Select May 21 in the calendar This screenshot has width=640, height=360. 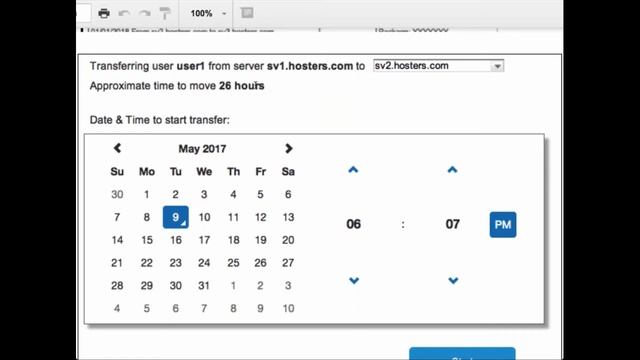click(x=117, y=263)
